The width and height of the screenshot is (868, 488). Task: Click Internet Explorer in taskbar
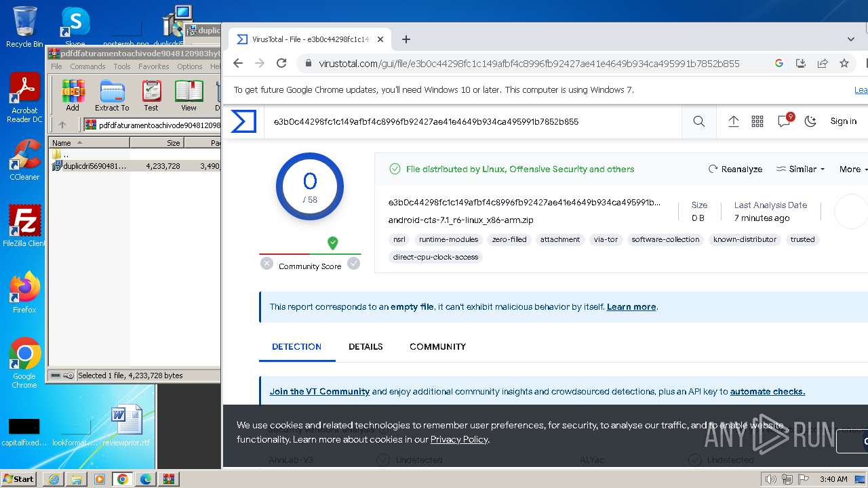pos(54,479)
